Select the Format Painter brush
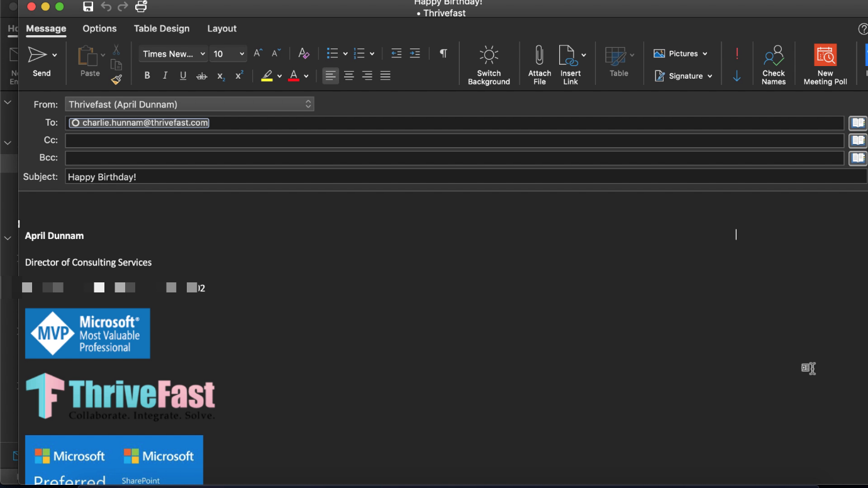This screenshot has height=488, width=868. click(x=116, y=79)
